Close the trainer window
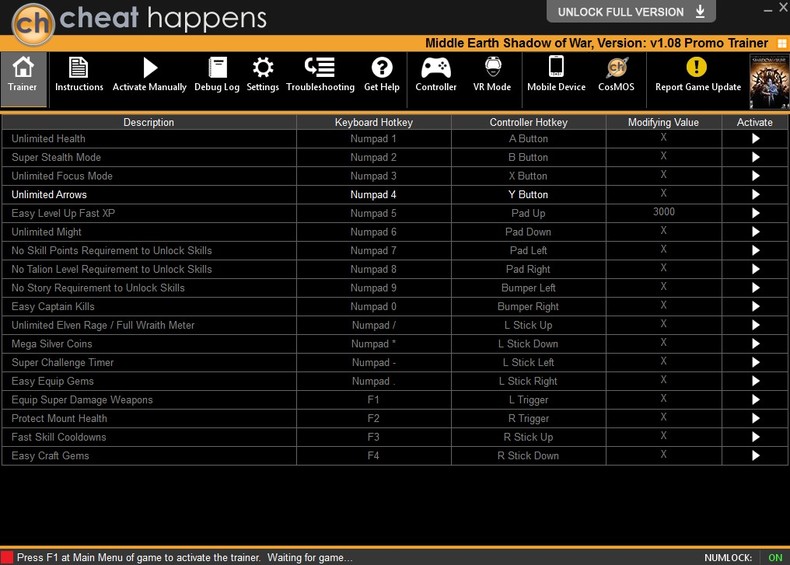The height and width of the screenshot is (565, 790). click(x=784, y=8)
